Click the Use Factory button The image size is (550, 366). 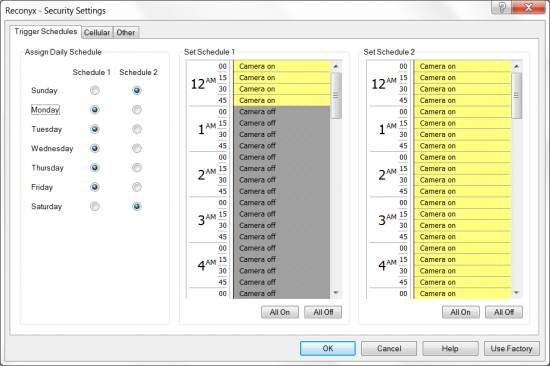[x=511, y=348]
